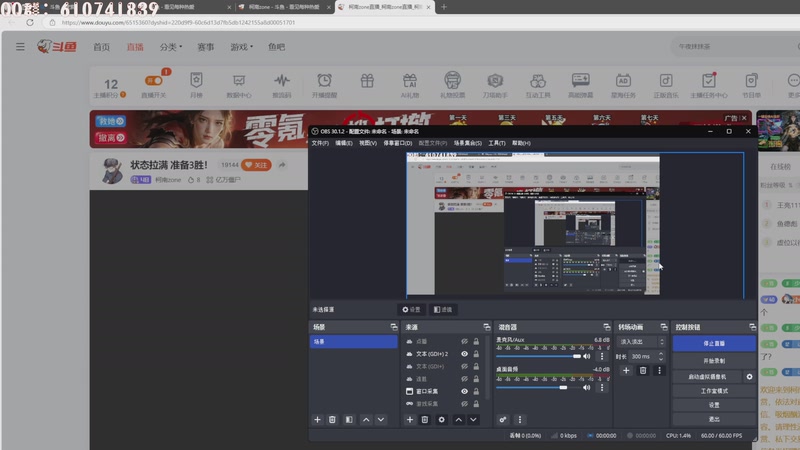Click the orange 关注 follow button
This screenshot has width=800, height=450.
point(256,165)
